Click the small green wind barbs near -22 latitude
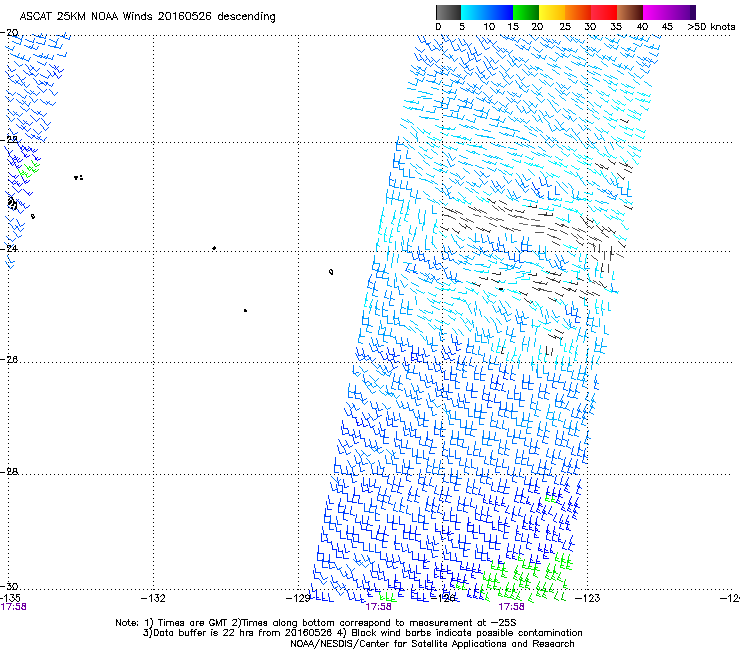Viewport: 740px width, 650px height. pyautogui.click(x=29, y=169)
